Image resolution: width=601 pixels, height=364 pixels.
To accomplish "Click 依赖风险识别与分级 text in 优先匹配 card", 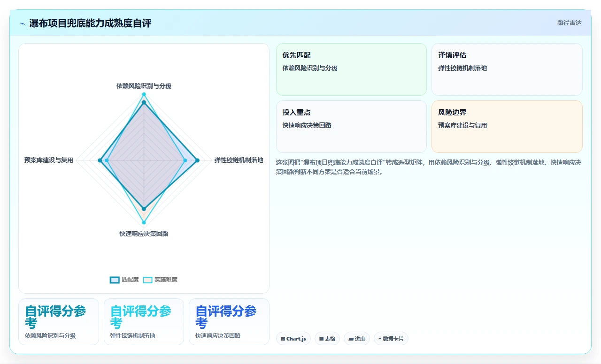I will (310, 68).
